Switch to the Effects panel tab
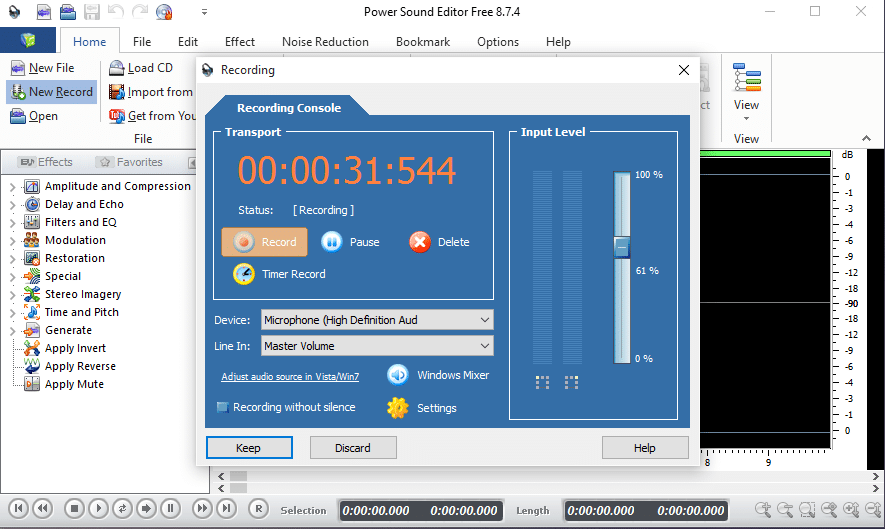Viewport: 885px width, 529px height. click(x=46, y=162)
